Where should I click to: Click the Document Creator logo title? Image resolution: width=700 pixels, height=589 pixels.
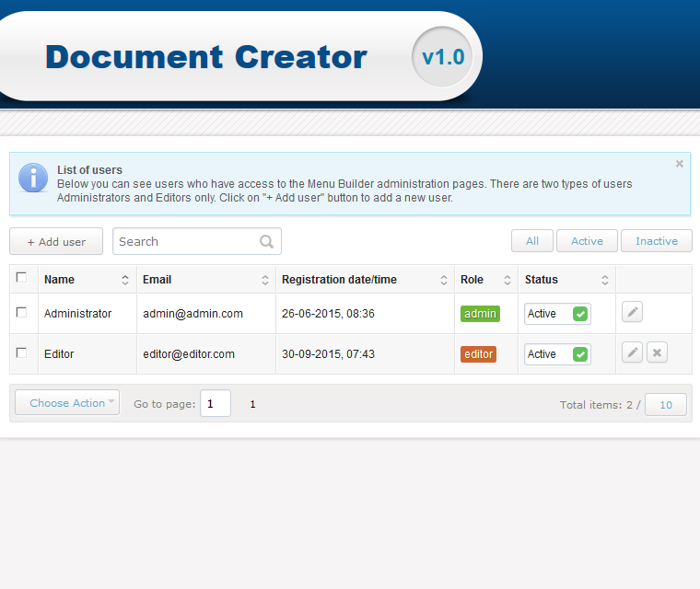(206, 57)
